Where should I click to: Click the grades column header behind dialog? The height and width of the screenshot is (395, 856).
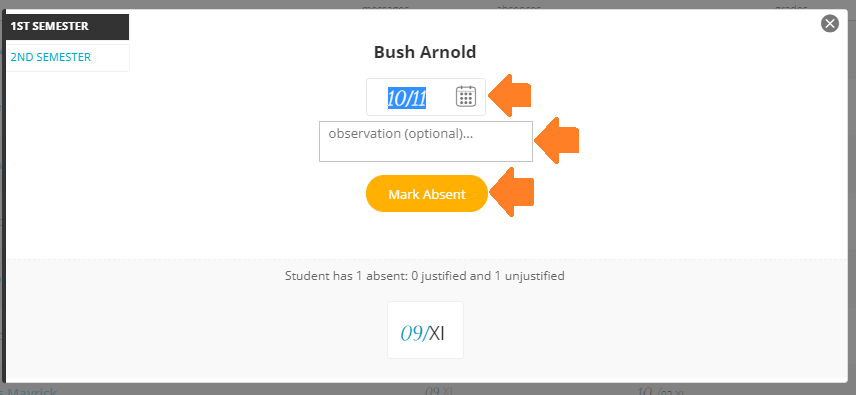click(790, 7)
